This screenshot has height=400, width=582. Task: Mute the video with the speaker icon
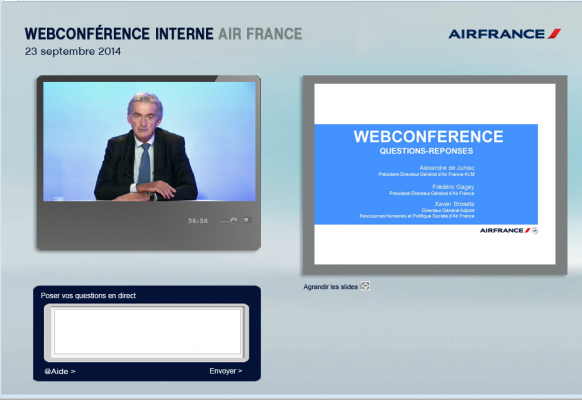248,220
